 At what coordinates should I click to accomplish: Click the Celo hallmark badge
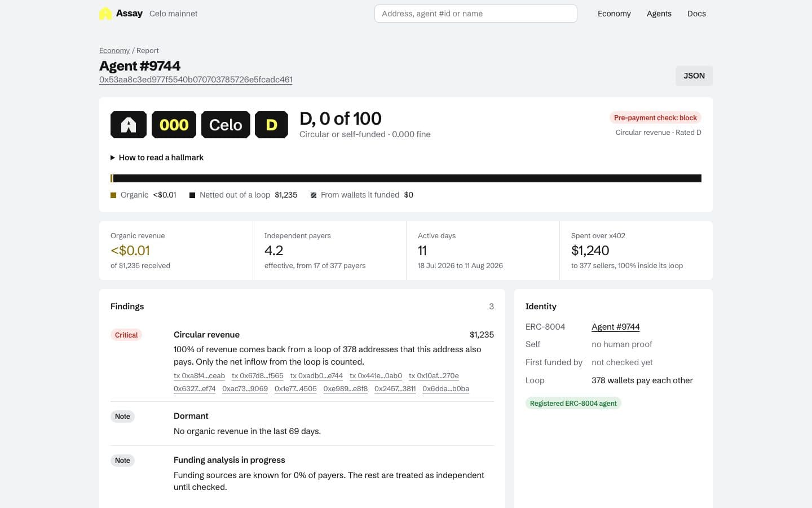coord(226,125)
